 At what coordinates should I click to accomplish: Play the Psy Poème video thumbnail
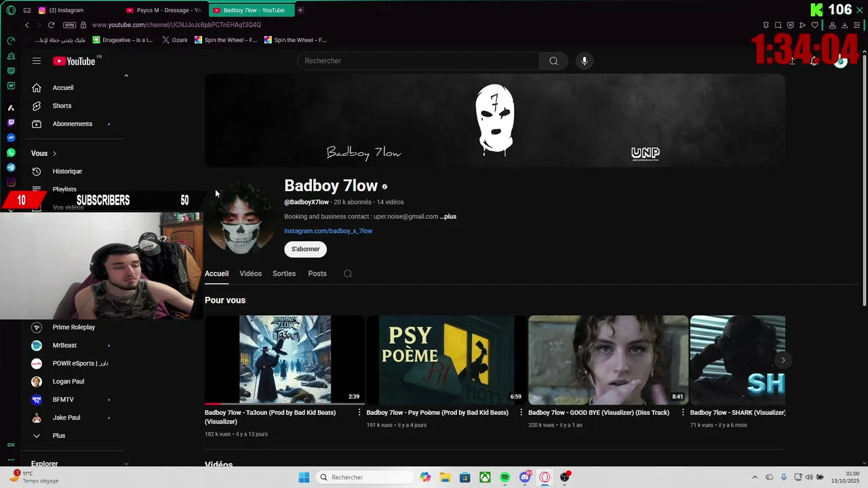click(x=446, y=360)
